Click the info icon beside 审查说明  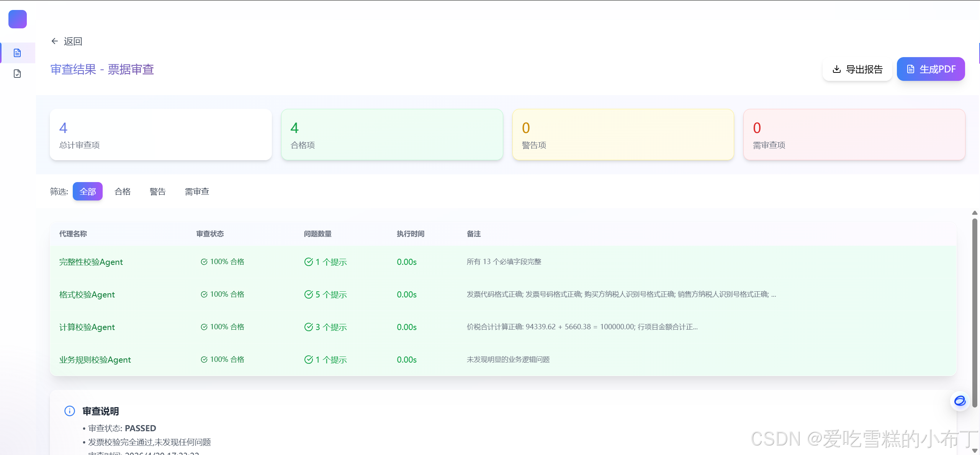[70, 411]
